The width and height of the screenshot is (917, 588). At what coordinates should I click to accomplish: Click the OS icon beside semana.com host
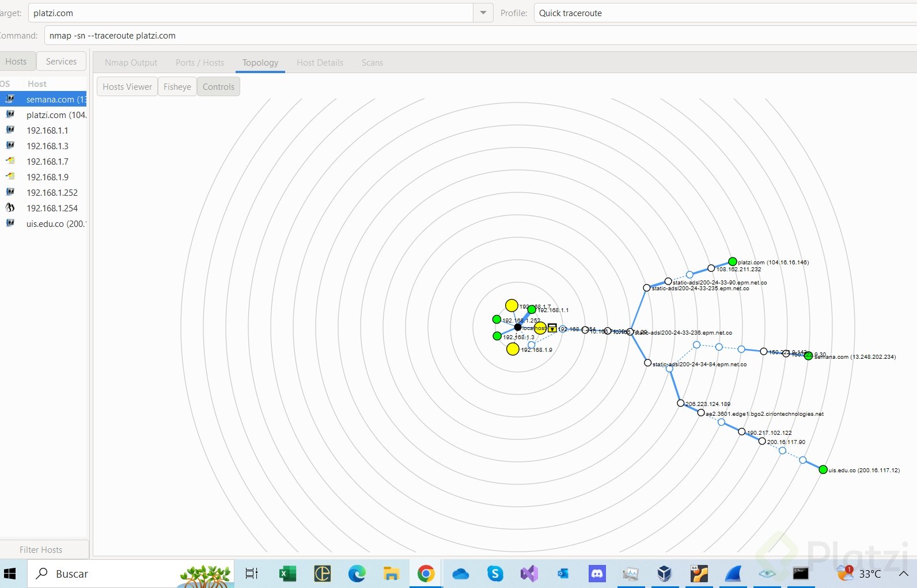point(10,99)
